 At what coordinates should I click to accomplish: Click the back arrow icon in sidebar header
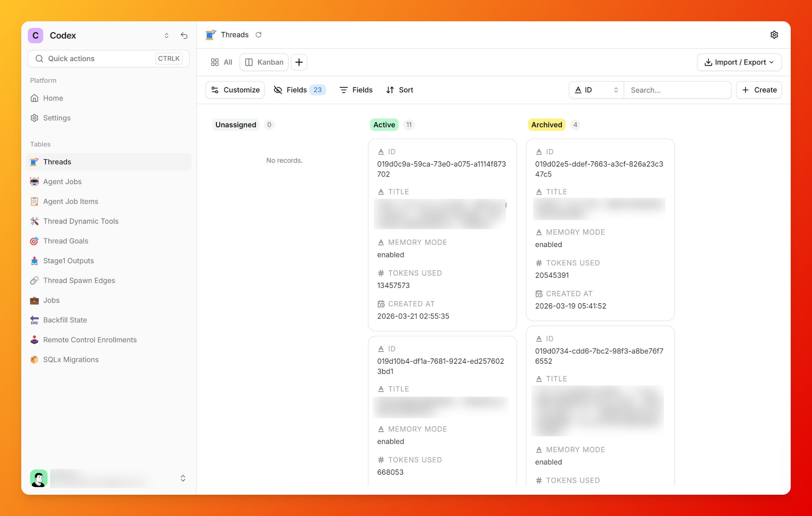click(x=184, y=36)
